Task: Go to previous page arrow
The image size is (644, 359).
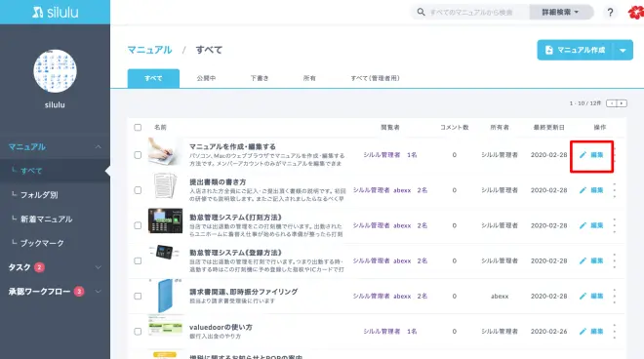Action: 612,103
